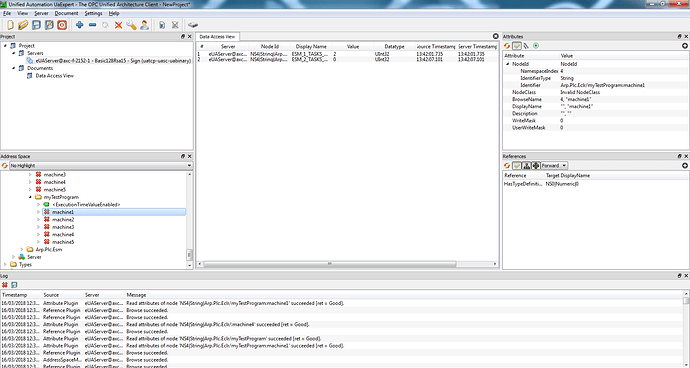
Task: Click the black plus circle icon in References panel
Action: 685,166
